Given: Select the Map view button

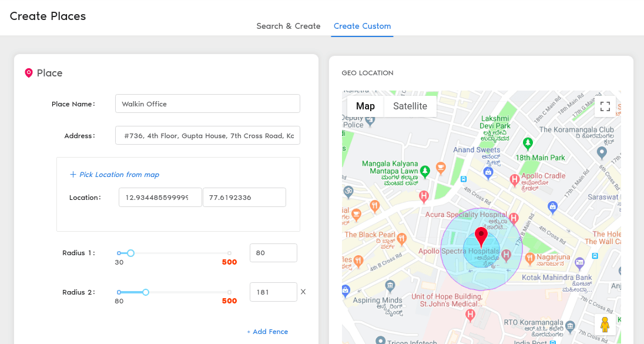Looking at the screenshot, I should click(x=365, y=106).
